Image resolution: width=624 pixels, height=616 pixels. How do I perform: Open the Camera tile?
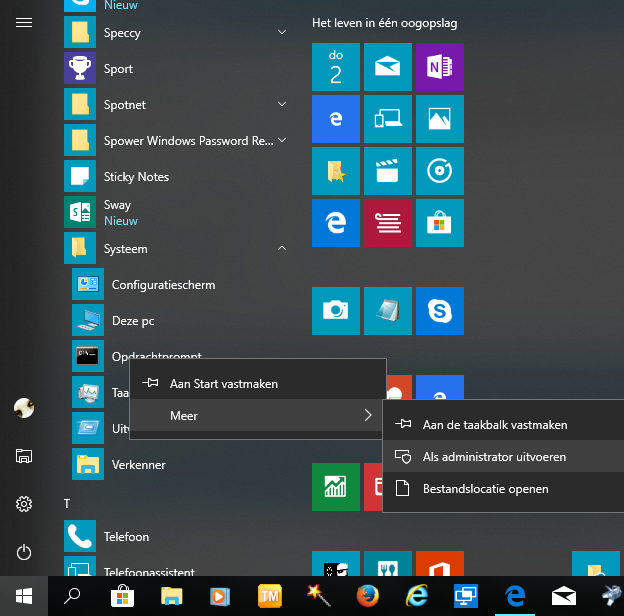pos(336,311)
